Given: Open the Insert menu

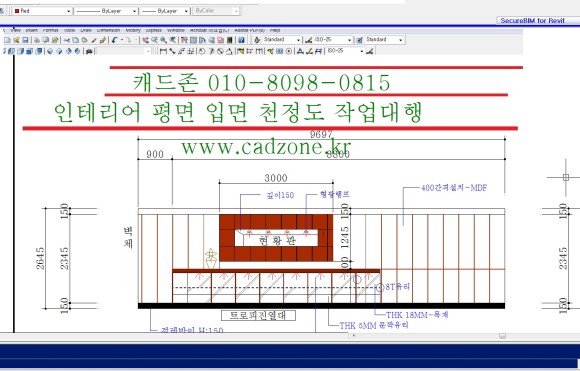Looking at the screenshot, I should [x=32, y=30].
